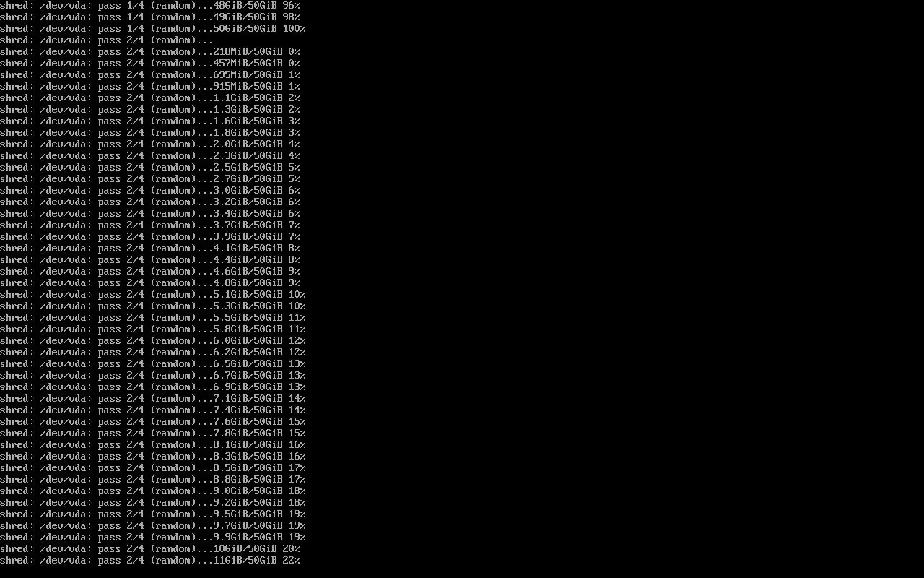Screen dimensions: 924x578
Task: Click the line reading 1.1GiB/50GiB 2%
Action: [x=150, y=98]
